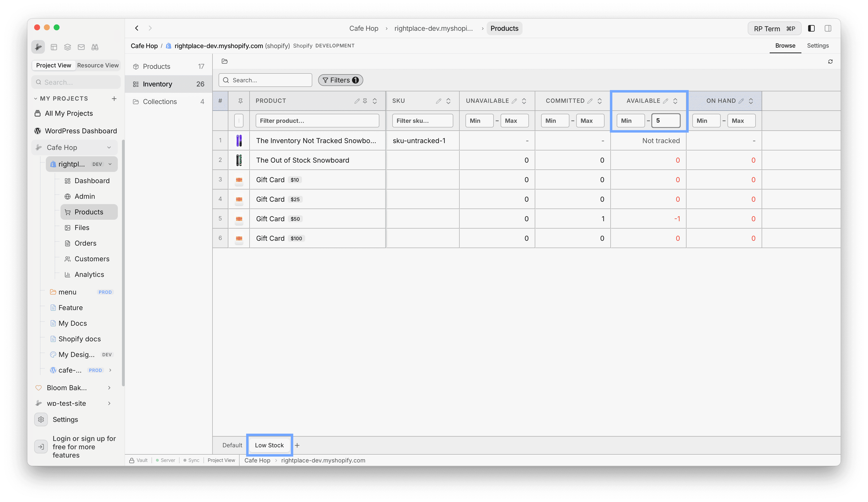Select the binoculars search icon in the sidebar
The height and width of the screenshot is (502, 868).
point(95,47)
